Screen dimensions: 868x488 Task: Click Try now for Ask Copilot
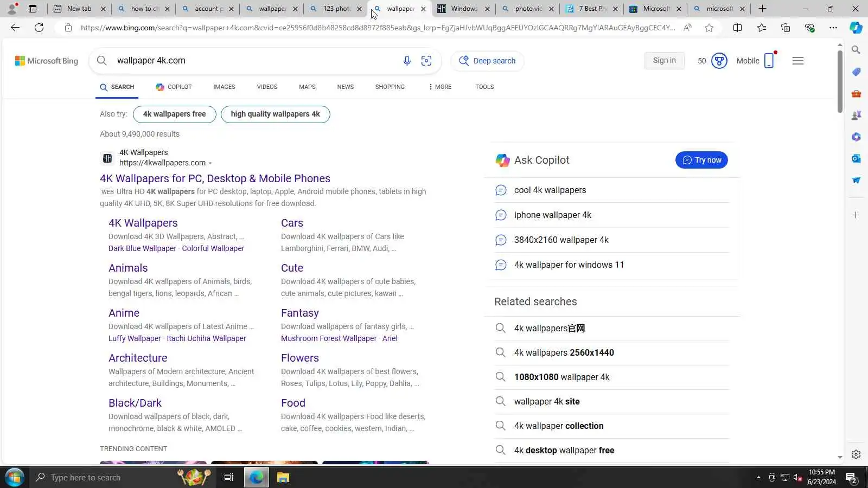coord(701,160)
